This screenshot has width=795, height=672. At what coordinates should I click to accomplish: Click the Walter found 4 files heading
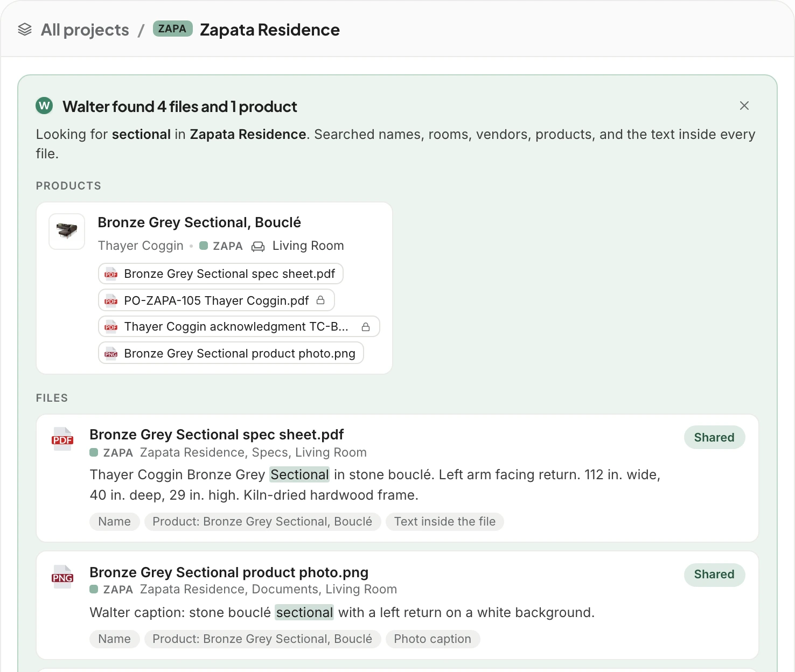(179, 106)
